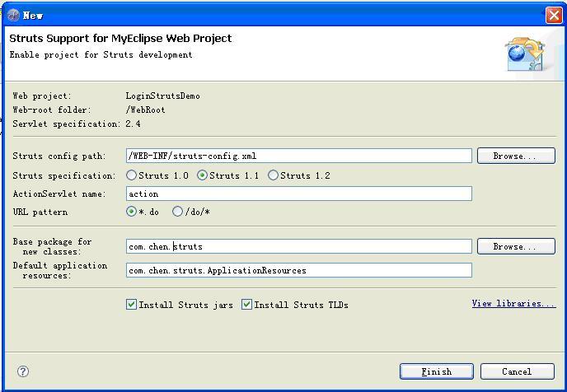Image resolution: width=567 pixels, height=392 pixels.
Task: Toggle Install Struts jars checkbox
Action: tap(131, 304)
